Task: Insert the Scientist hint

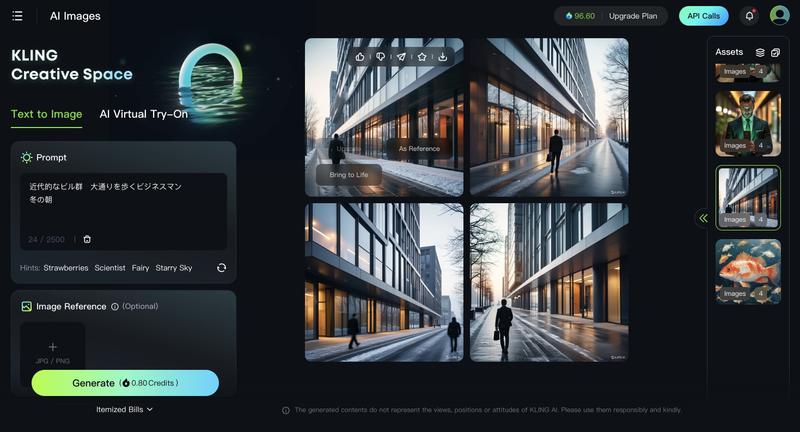Action: [x=110, y=268]
